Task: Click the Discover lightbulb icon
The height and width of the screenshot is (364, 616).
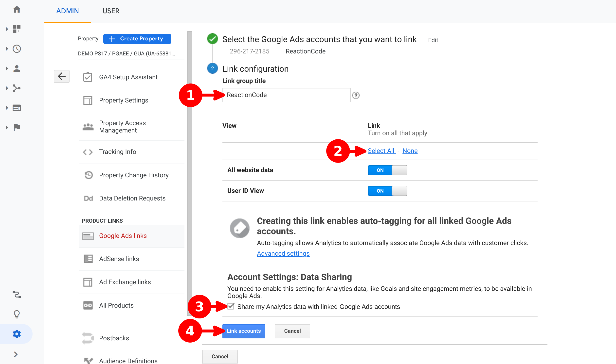Action: coord(17,314)
